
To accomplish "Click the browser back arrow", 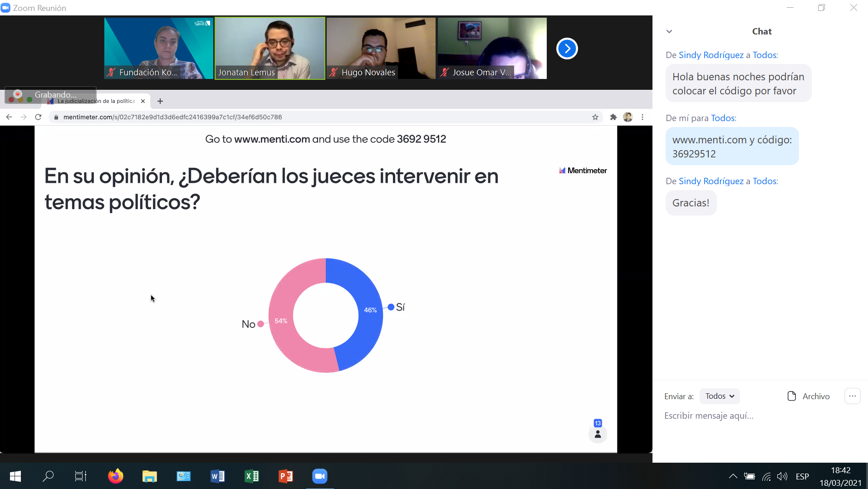I will [x=9, y=117].
